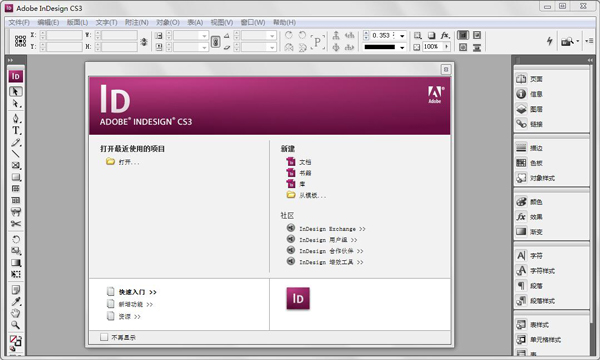Open the 版面(L) menu
Image resolution: width=600 pixels, height=360 pixels.
[x=77, y=23]
